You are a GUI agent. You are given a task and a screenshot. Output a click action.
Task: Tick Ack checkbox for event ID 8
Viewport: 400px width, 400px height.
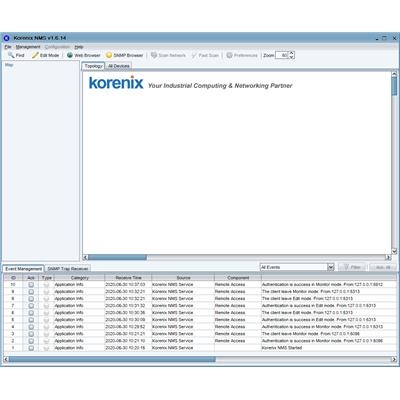(31, 299)
